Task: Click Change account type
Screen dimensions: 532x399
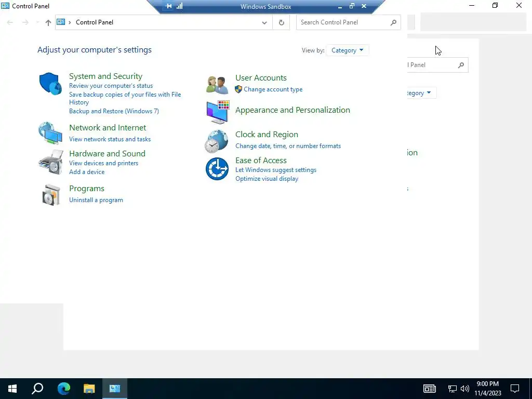Action: (273, 89)
